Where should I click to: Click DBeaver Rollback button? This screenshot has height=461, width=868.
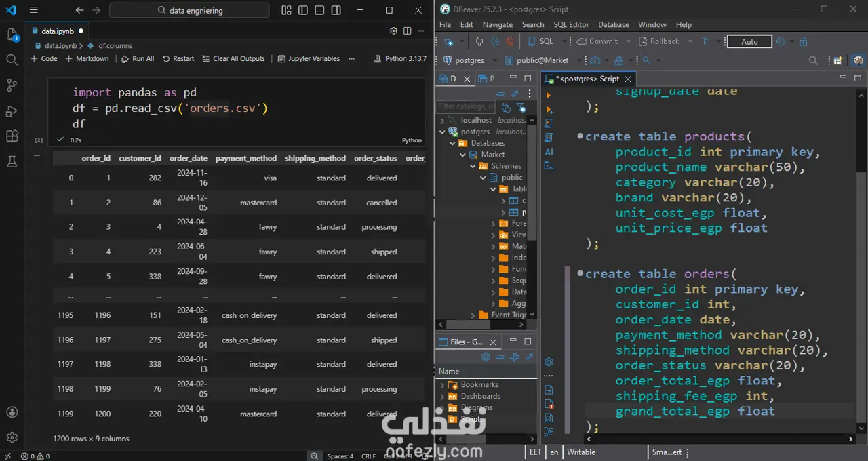[658, 41]
